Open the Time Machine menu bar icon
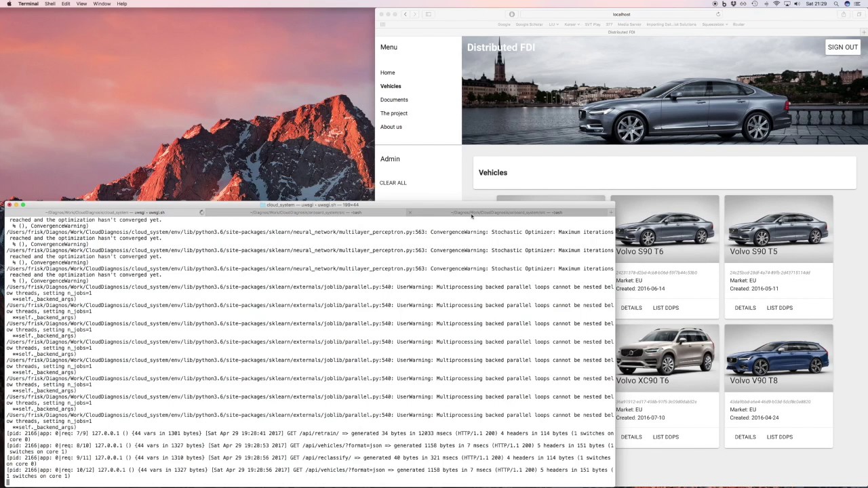 [755, 4]
